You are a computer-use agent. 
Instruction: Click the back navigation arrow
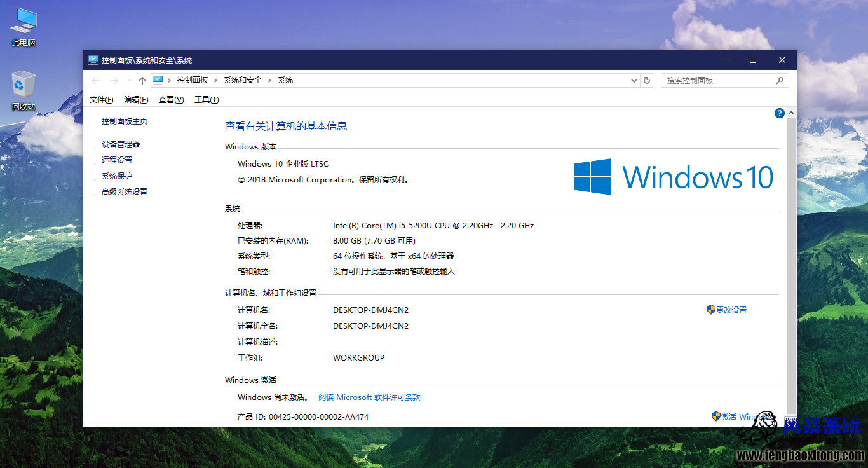pos(95,81)
